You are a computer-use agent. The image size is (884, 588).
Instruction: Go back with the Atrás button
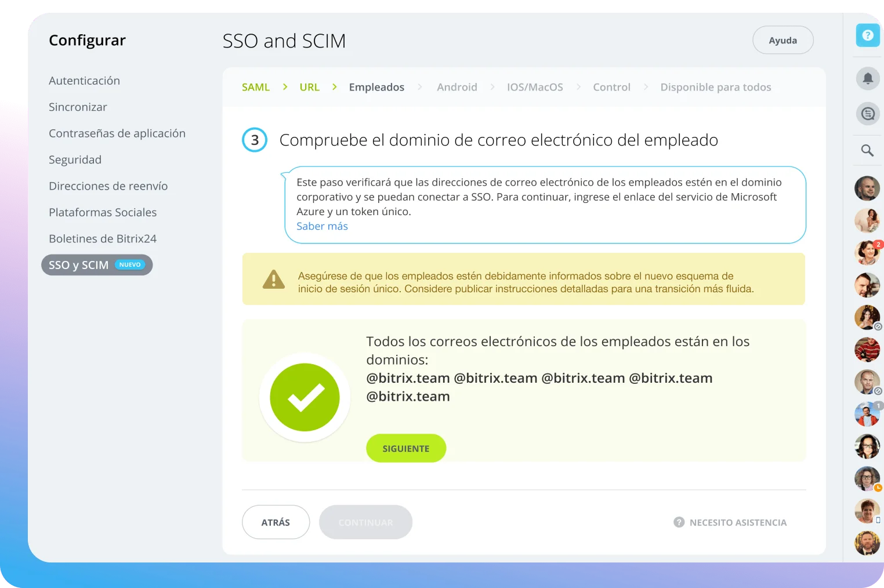click(276, 522)
